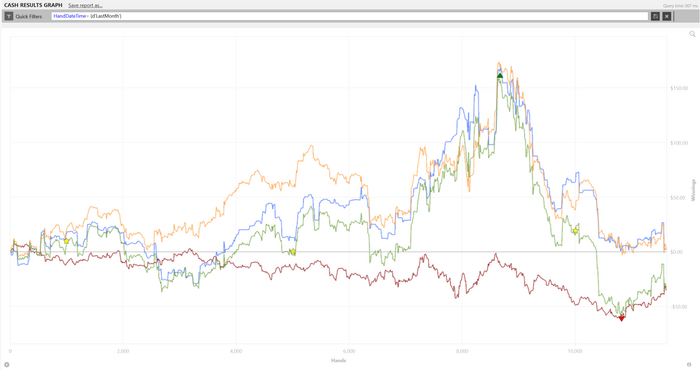Screen dimensions: 700x370
Task: Click the zoom magnifier icon above graph
Action: [x=692, y=34]
